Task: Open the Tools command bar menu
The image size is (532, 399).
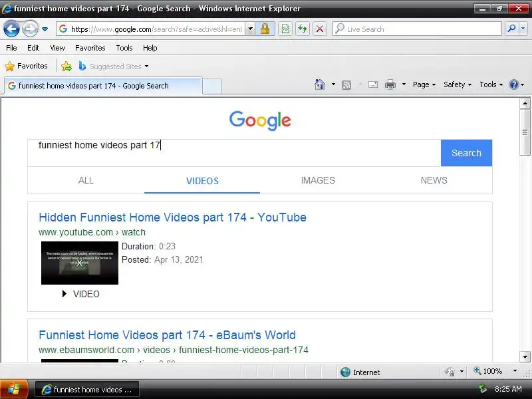Action: pyautogui.click(x=491, y=84)
